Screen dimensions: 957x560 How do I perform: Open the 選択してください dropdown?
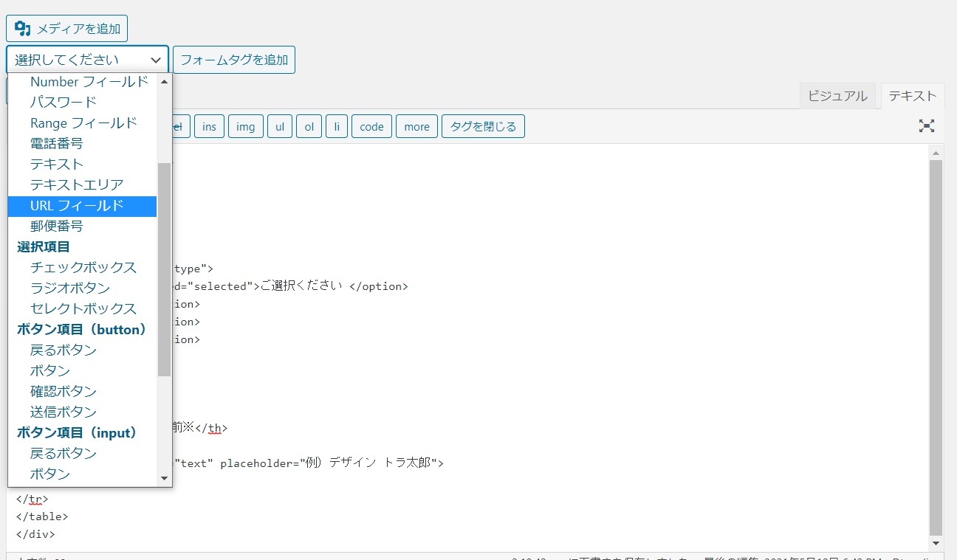(x=87, y=60)
